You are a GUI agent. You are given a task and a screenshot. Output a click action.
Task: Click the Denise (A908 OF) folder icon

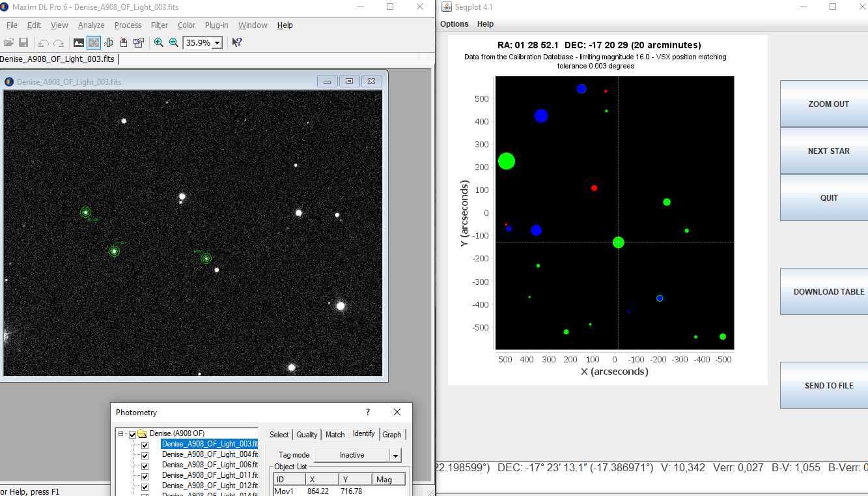[x=142, y=433]
